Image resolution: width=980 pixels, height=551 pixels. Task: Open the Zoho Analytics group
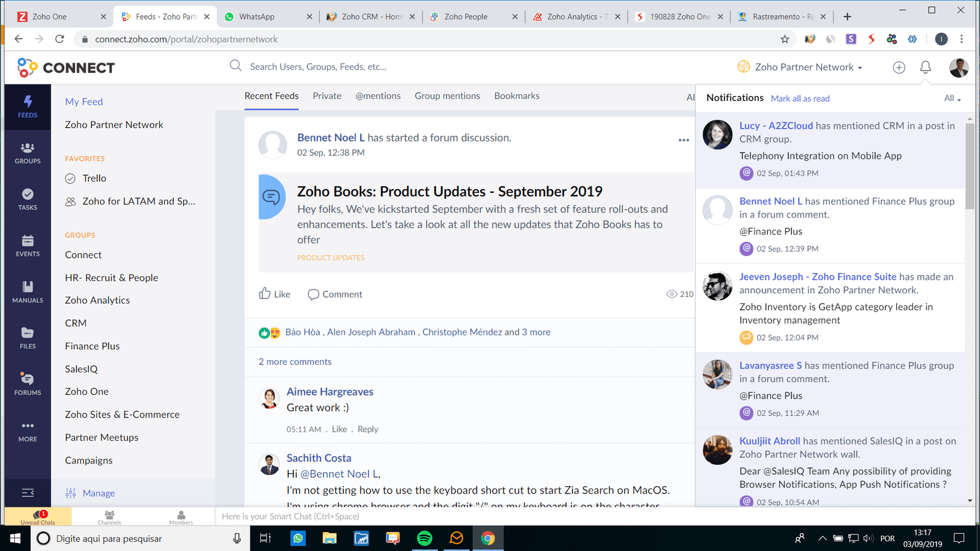97,301
